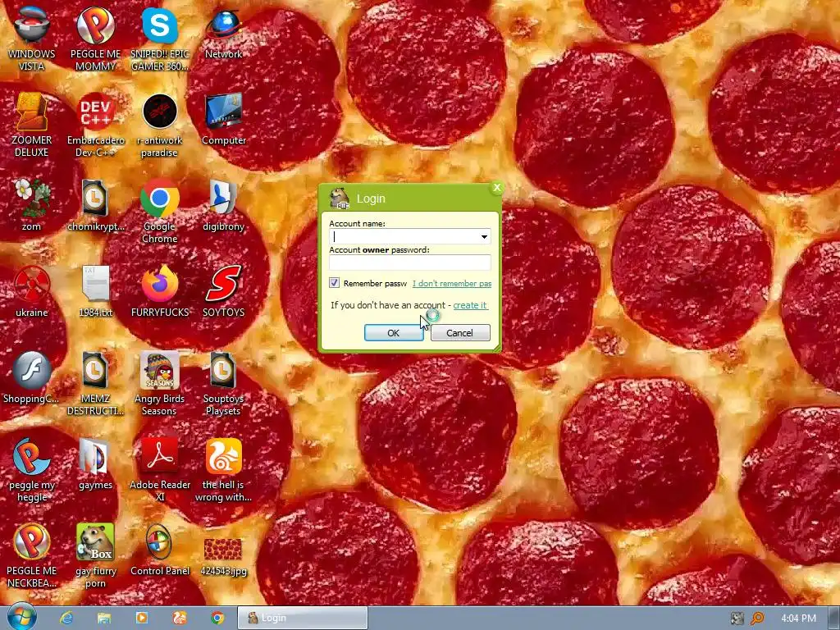
Task: Select the Firefox-style FURRYFUCKS icon
Action: tap(160, 291)
